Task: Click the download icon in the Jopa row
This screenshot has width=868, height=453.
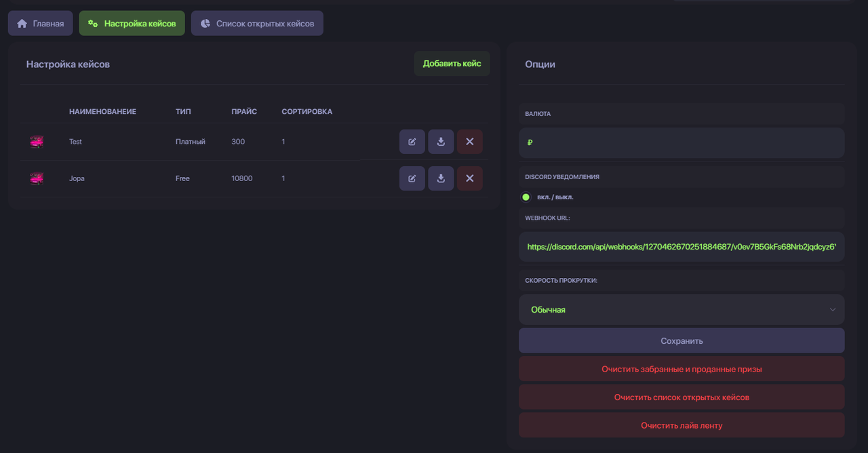Action: 441,178
